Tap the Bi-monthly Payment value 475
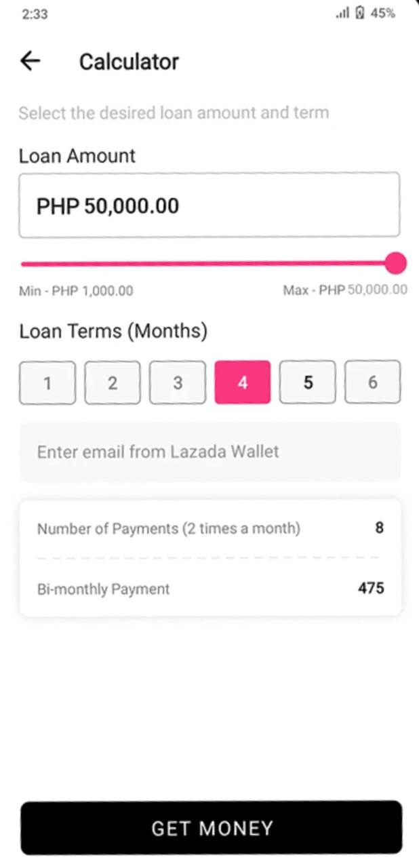 point(371,588)
